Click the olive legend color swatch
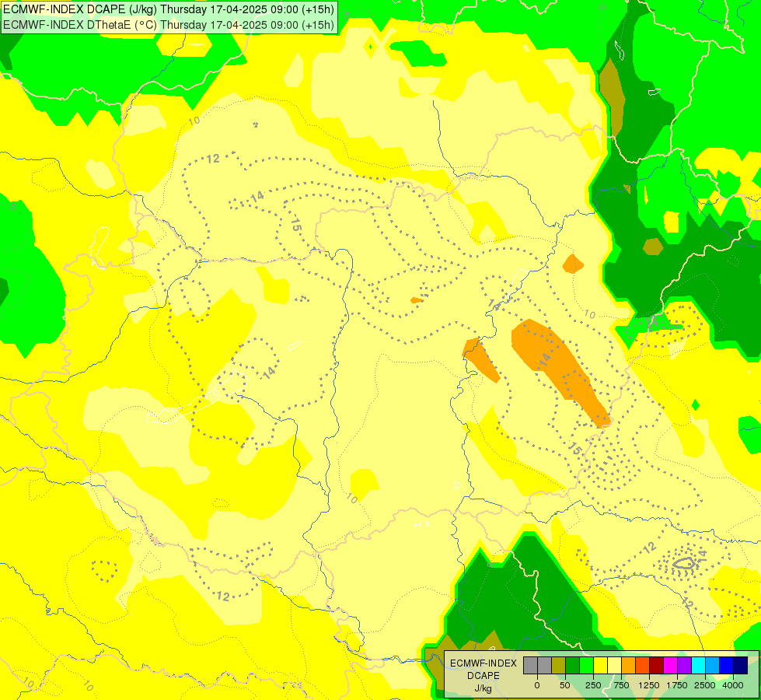The height and width of the screenshot is (700, 761). [x=558, y=665]
